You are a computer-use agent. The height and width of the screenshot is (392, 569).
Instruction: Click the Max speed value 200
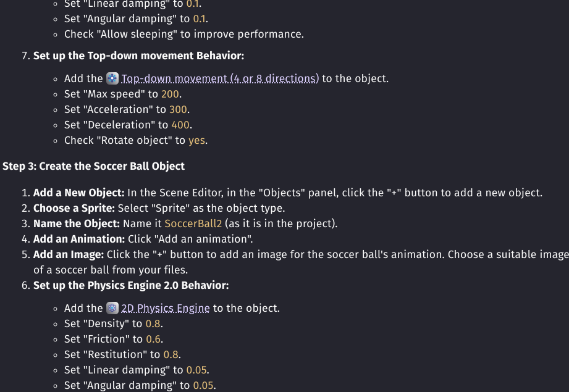[170, 94]
